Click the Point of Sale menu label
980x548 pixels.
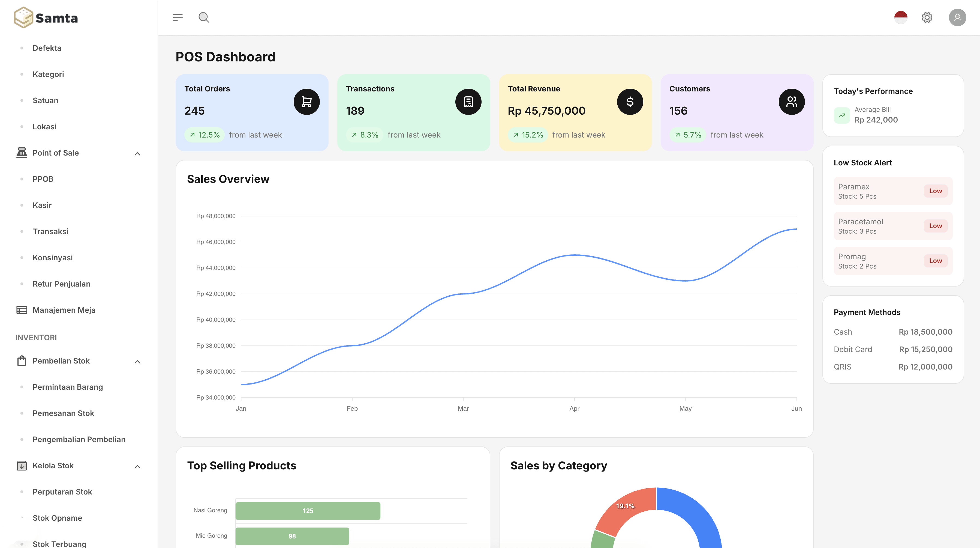[56, 153]
